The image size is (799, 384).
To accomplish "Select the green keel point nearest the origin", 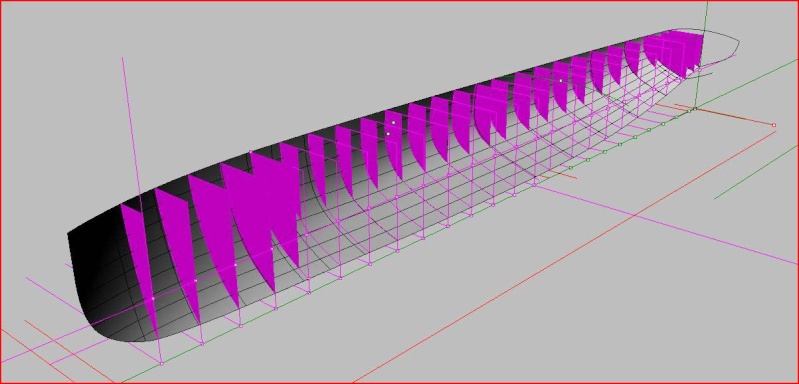I will (688, 112).
